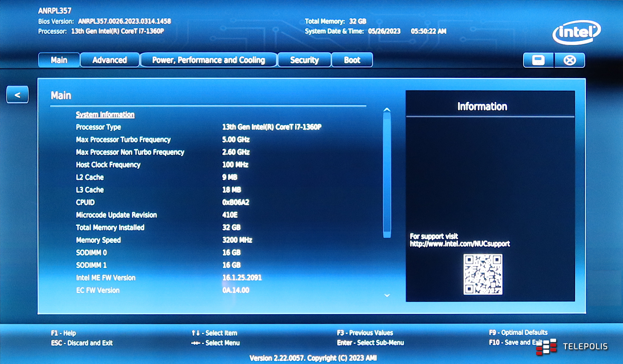Screen dimensions: 623x364
Task: Select the Boot tab
Action: tap(352, 60)
